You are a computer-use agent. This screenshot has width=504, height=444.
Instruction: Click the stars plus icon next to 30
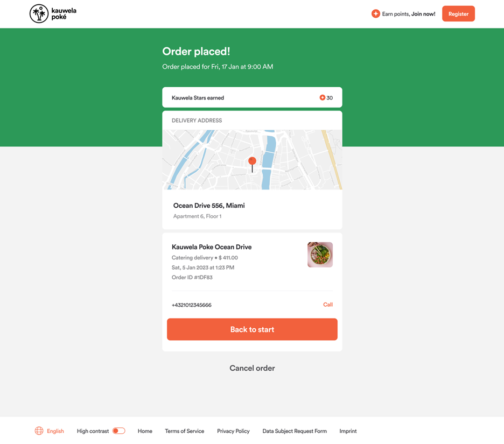pos(323,98)
